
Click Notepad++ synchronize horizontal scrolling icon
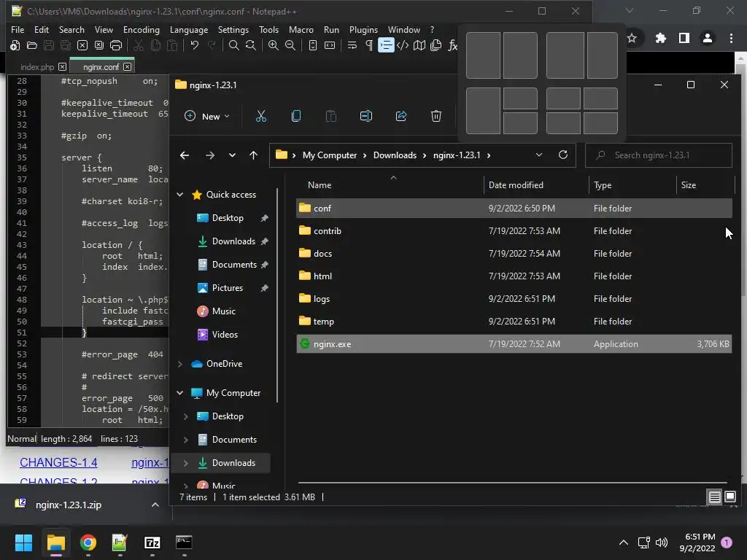tap(330, 45)
